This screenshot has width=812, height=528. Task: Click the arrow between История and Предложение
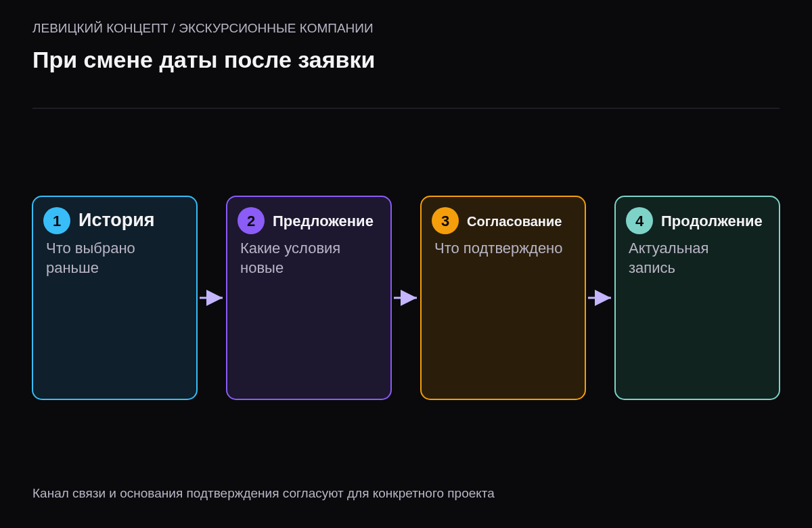211,298
